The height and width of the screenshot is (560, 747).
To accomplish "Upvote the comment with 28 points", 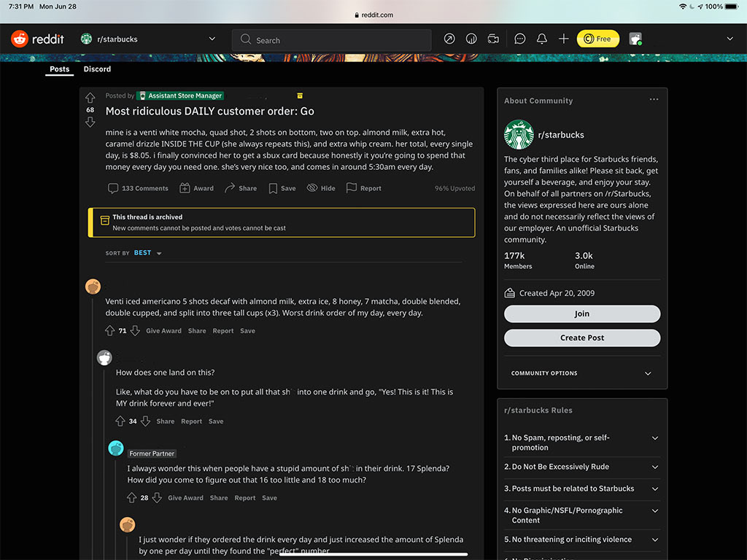I will tap(132, 497).
